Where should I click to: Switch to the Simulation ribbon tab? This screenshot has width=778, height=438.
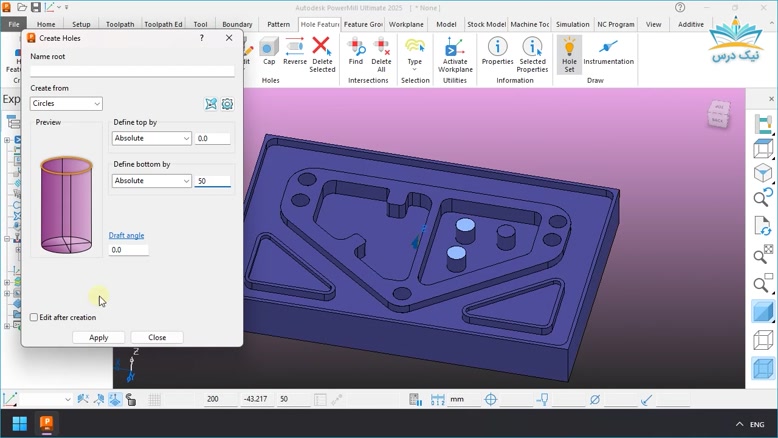tap(572, 24)
